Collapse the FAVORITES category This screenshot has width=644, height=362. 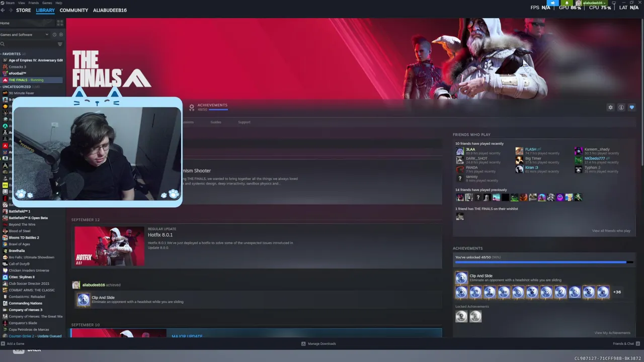pos(11,54)
